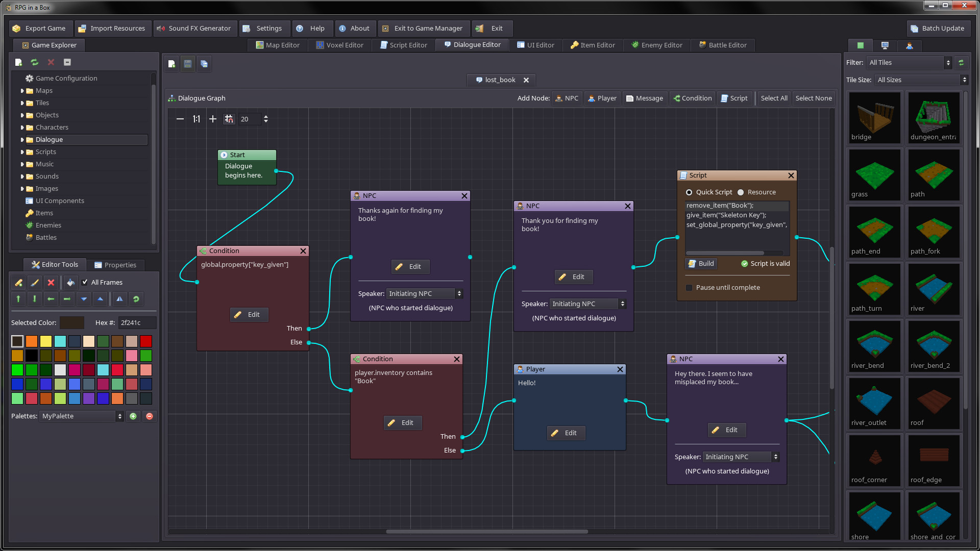Click the new dialogue file icon
The height and width of the screenshot is (551, 980).
coord(171,64)
